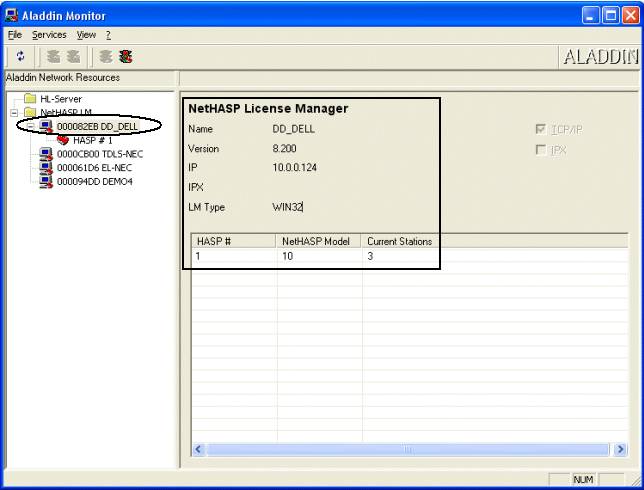Select the HL-Server tree item
This screenshot has height=490, width=644.
61,99
